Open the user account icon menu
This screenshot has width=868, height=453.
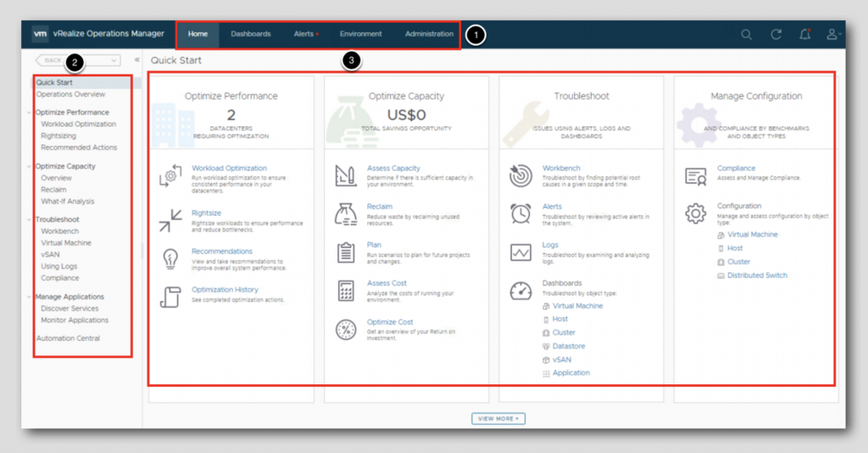(x=832, y=34)
